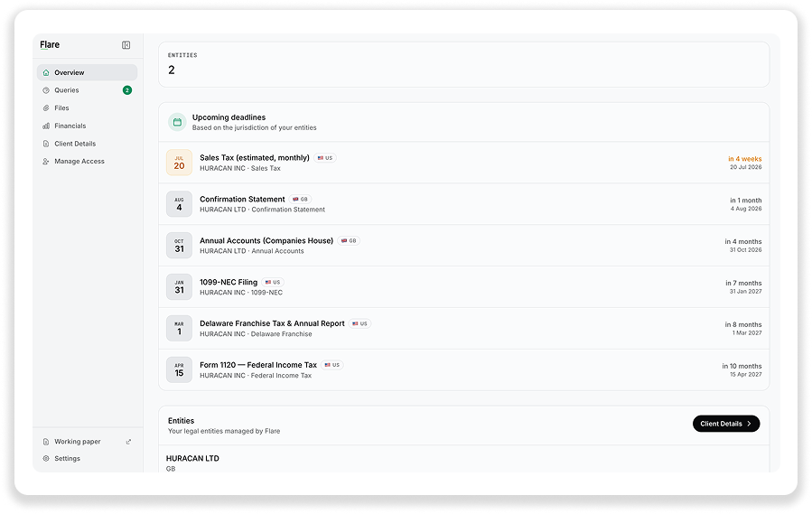812x514 pixels.
Task: Click the Client Details document icon
Action: (46, 144)
